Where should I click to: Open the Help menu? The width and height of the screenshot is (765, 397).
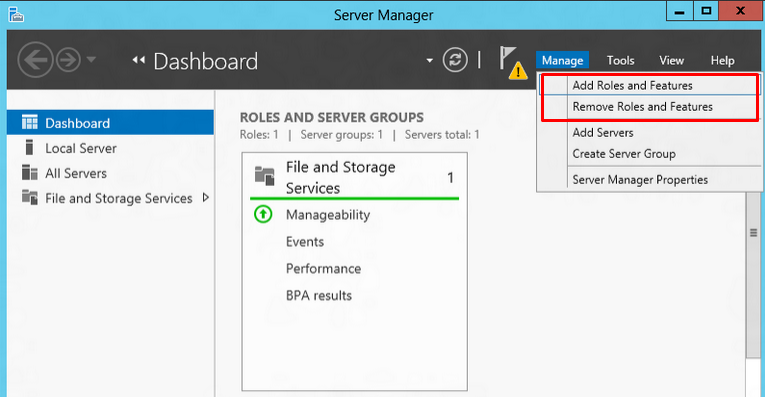click(722, 60)
